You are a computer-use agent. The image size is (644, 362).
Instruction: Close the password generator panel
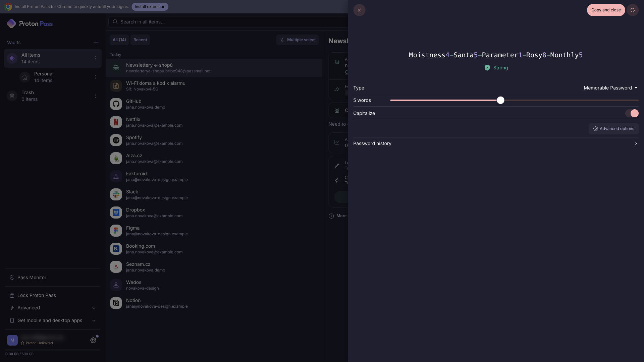(x=359, y=10)
